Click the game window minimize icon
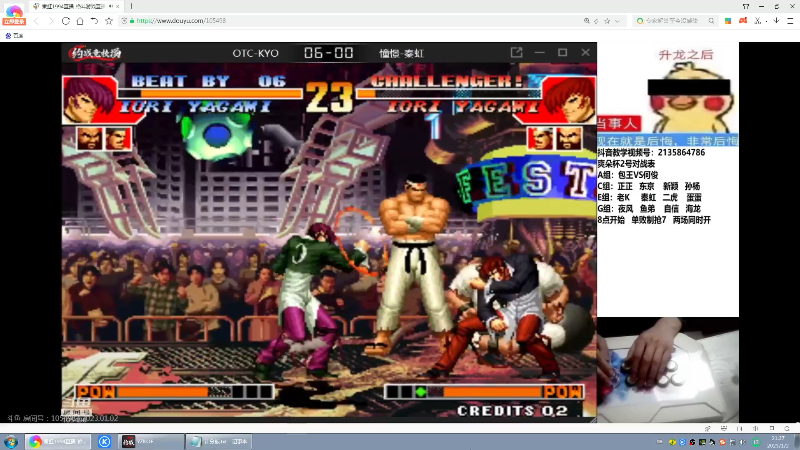The width and height of the screenshot is (800, 450). click(540, 53)
